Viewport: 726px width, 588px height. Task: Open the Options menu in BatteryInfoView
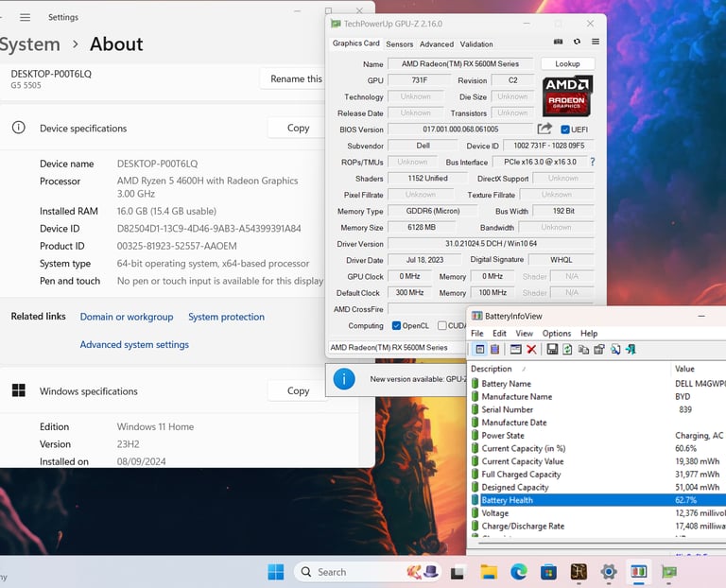coord(557,333)
